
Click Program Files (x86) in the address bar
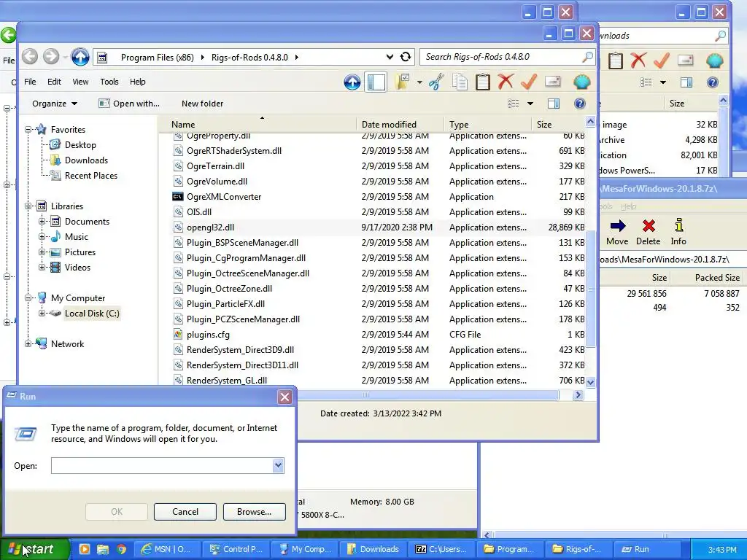(158, 57)
